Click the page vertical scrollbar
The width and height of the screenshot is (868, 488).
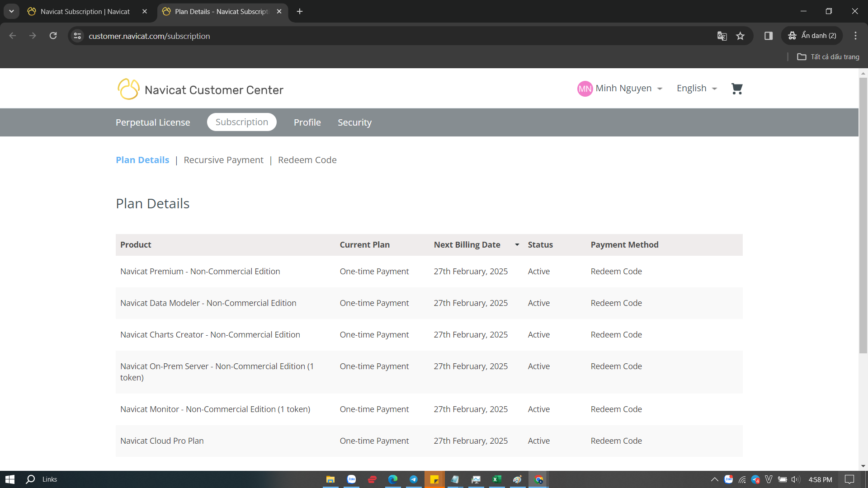pos(863,215)
